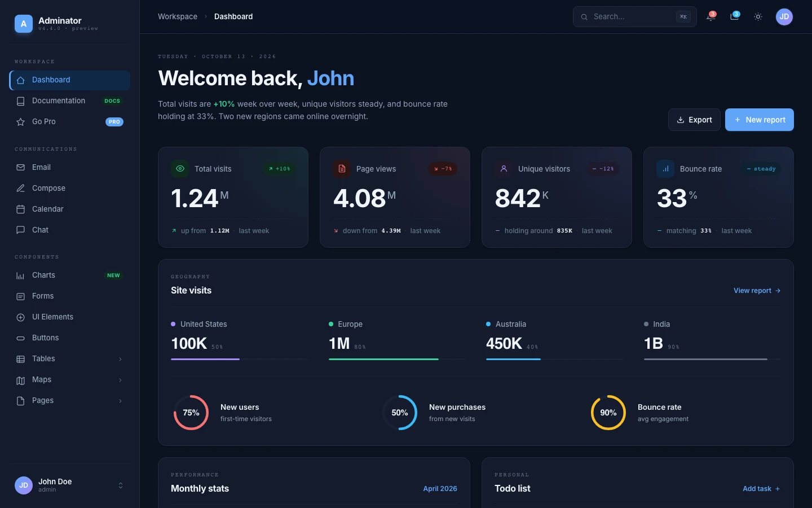Click the +10% Total visits trend badge
The width and height of the screenshot is (812, 508).
280,169
